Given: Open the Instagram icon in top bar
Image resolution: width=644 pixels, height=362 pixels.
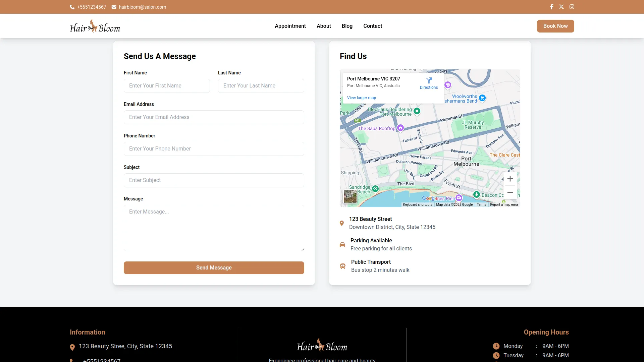Looking at the screenshot, I should click(572, 7).
